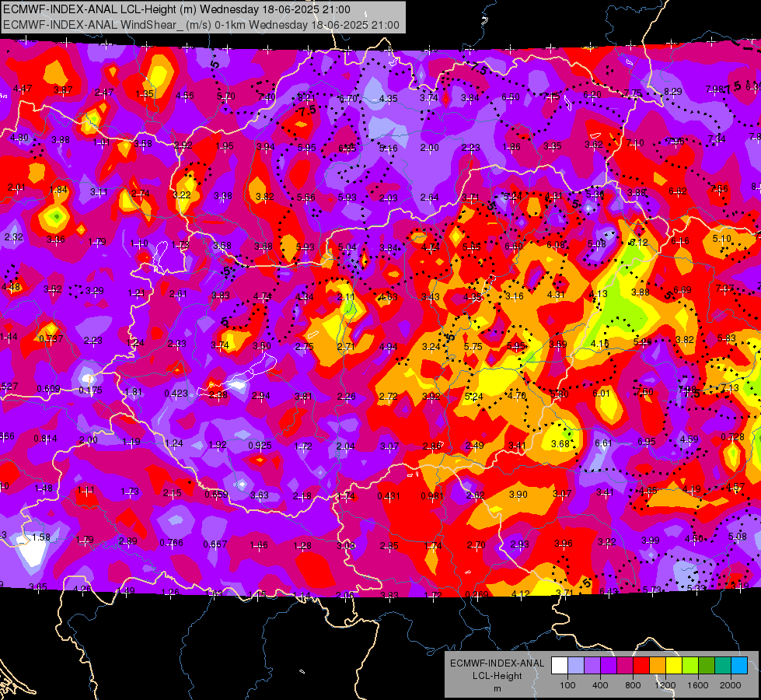
Task: Click the wind shear value 7.66
Action: coord(719,188)
